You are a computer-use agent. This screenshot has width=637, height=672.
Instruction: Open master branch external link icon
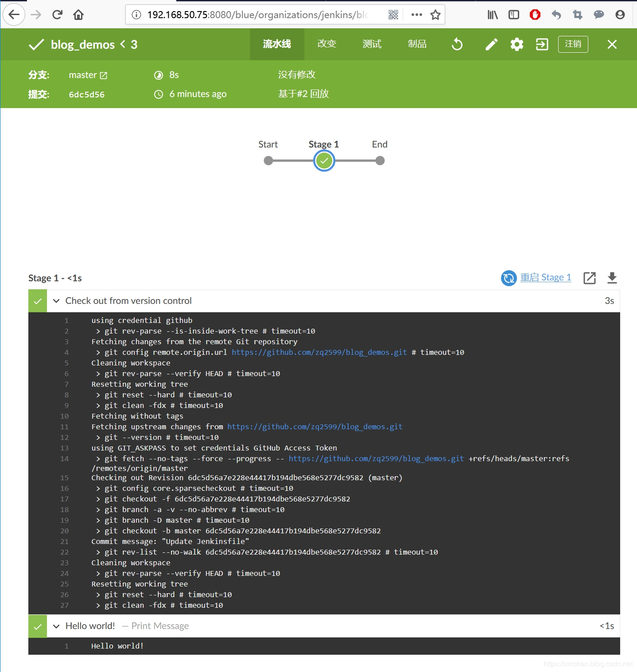(x=104, y=75)
